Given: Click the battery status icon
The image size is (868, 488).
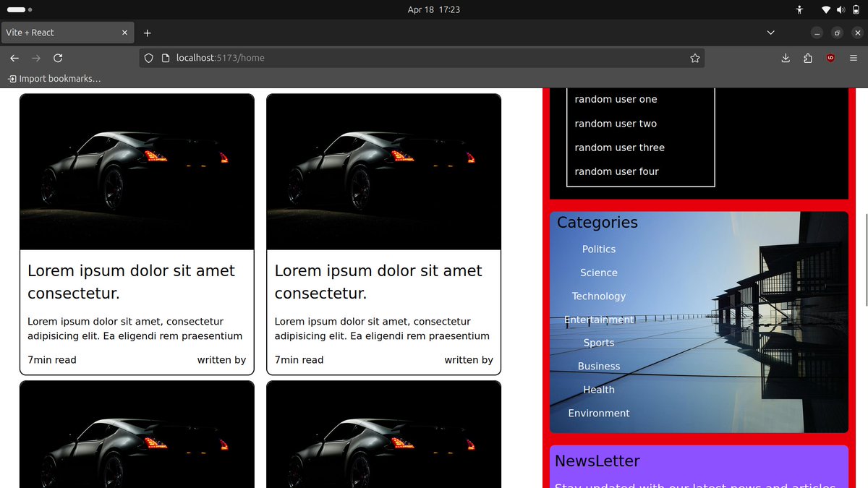Looking at the screenshot, I should tap(856, 9).
